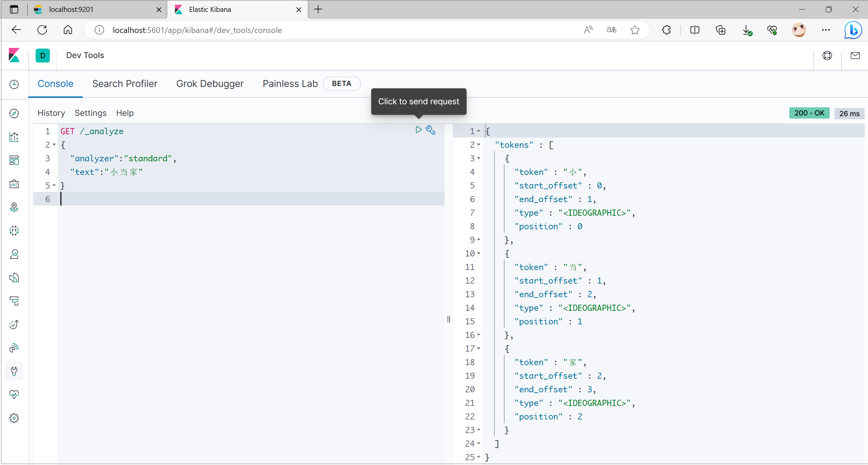The image size is (868, 465).
Task: Drag the panel resize divider left or right
Action: 448,319
